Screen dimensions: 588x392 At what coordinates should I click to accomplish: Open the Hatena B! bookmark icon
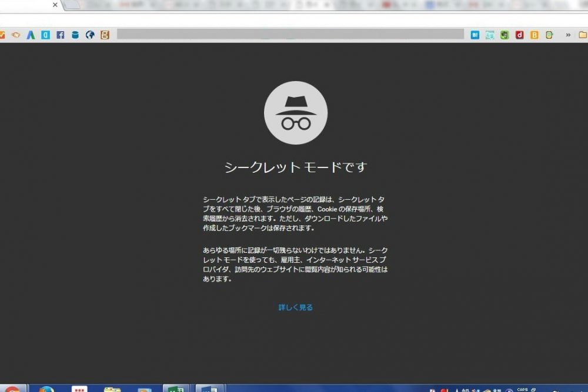475,35
